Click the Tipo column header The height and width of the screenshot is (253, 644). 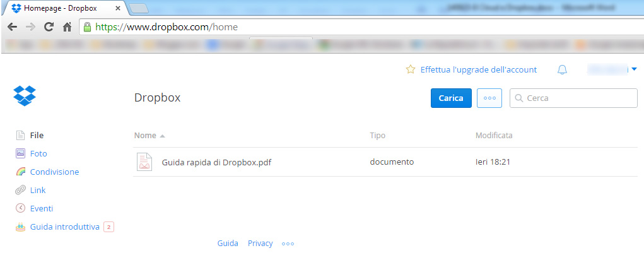point(377,136)
